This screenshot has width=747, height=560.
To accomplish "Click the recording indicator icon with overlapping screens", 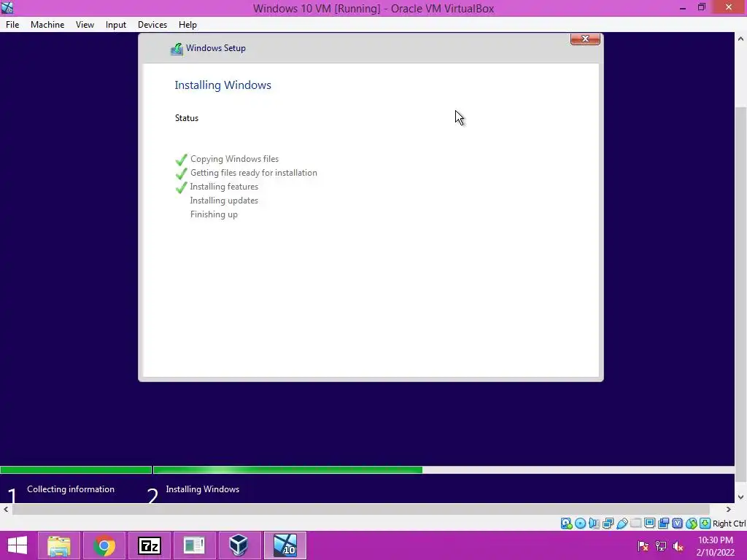I will pos(663,524).
